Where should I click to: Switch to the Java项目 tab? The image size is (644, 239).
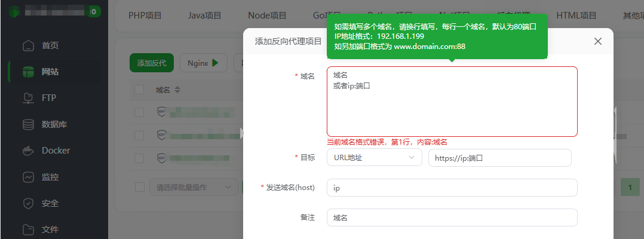coord(204,16)
